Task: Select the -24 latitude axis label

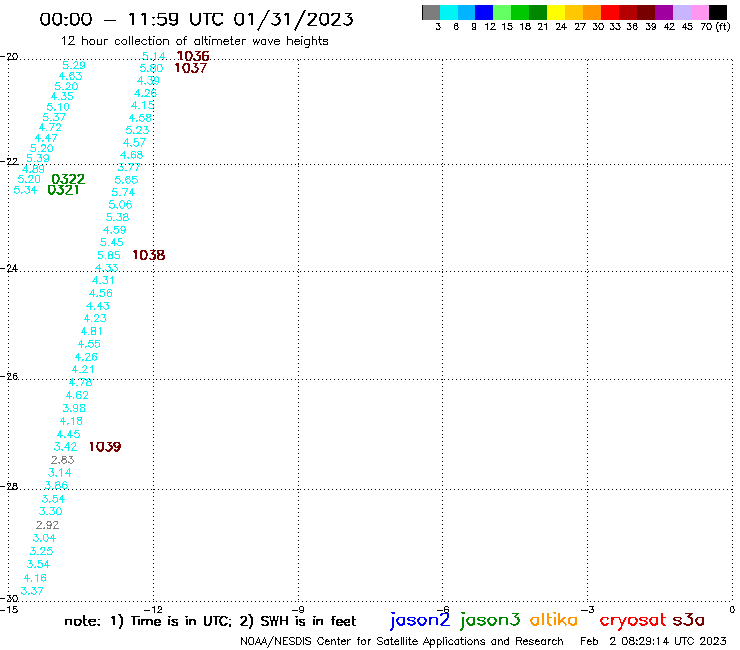Action: (x=9, y=268)
